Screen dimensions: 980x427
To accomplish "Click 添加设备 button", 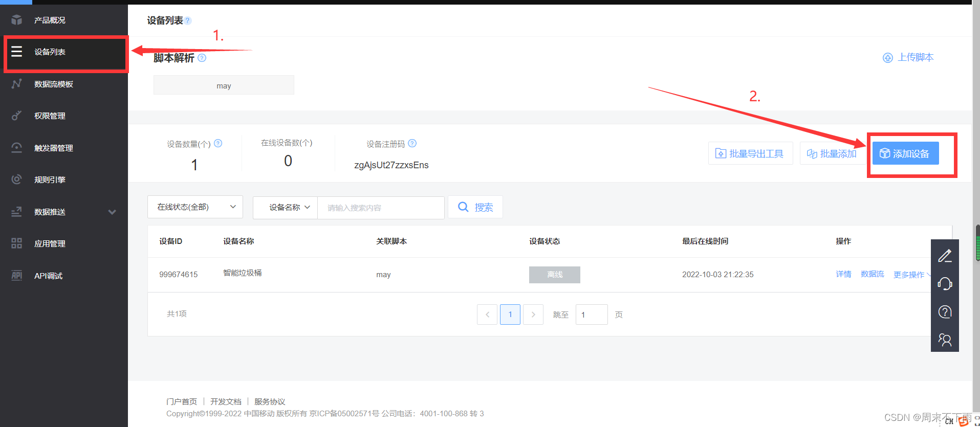I will (x=905, y=153).
